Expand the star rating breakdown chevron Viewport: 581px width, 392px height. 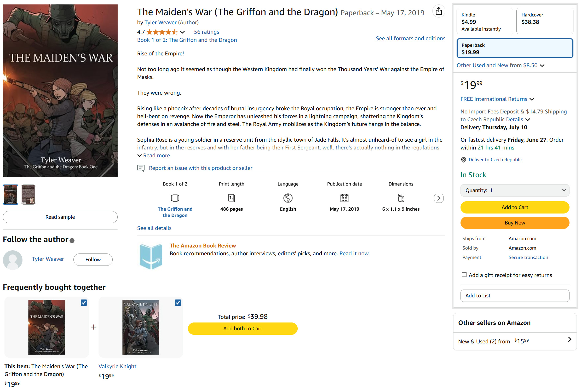pyautogui.click(x=182, y=32)
